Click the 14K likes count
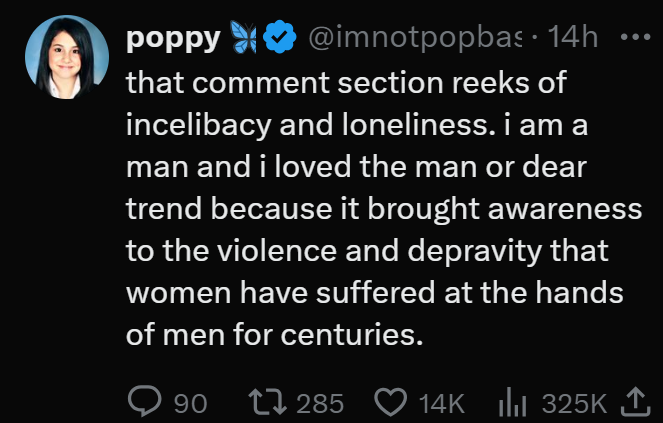 442,403
